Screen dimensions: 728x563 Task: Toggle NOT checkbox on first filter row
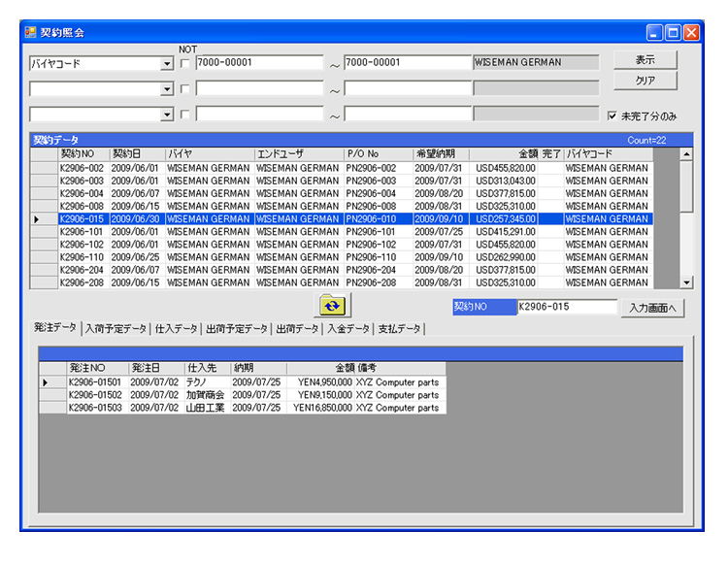[x=185, y=64]
